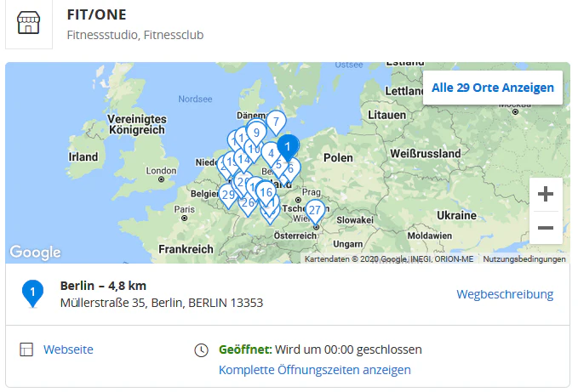This screenshot has height=392, width=578.
Task: Zoom out with the map minus button
Action: point(546,228)
